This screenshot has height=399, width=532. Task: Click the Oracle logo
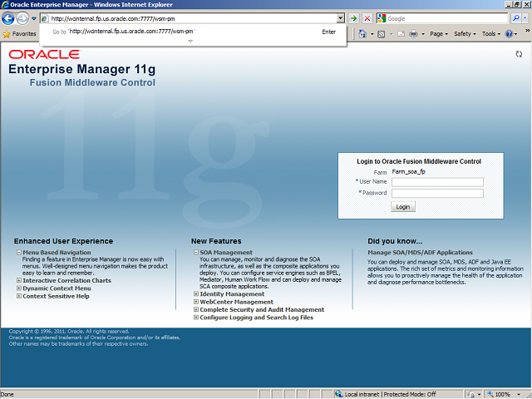point(45,54)
